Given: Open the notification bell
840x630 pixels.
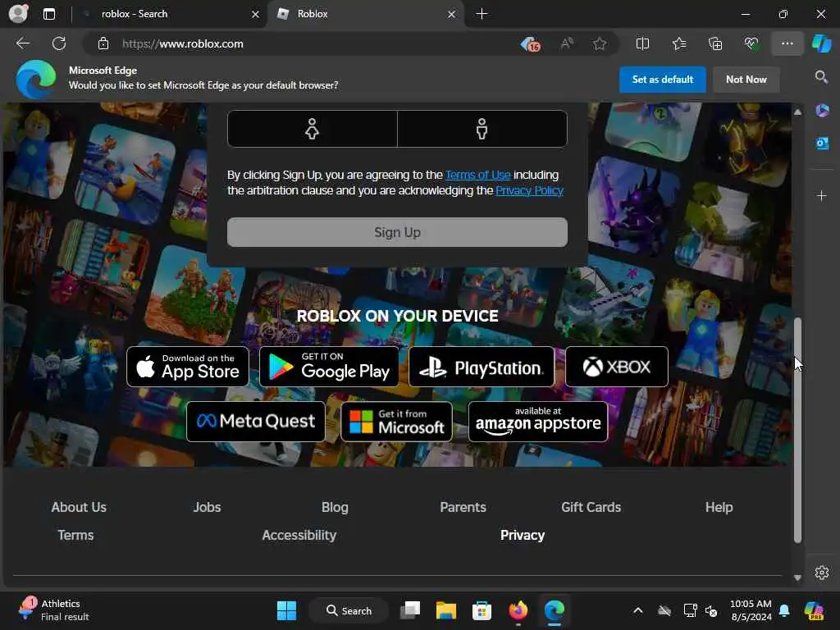Looking at the screenshot, I should click(783, 610).
